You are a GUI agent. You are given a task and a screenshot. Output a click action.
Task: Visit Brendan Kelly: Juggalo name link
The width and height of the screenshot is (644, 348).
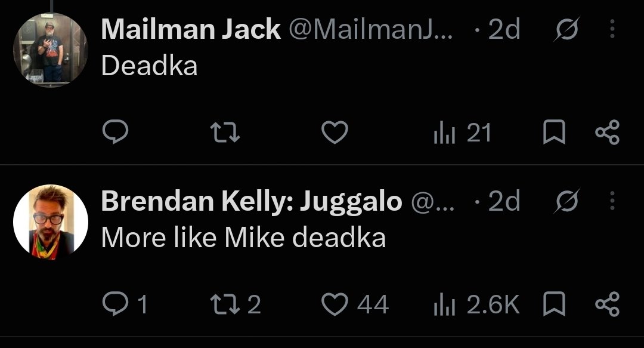252,201
